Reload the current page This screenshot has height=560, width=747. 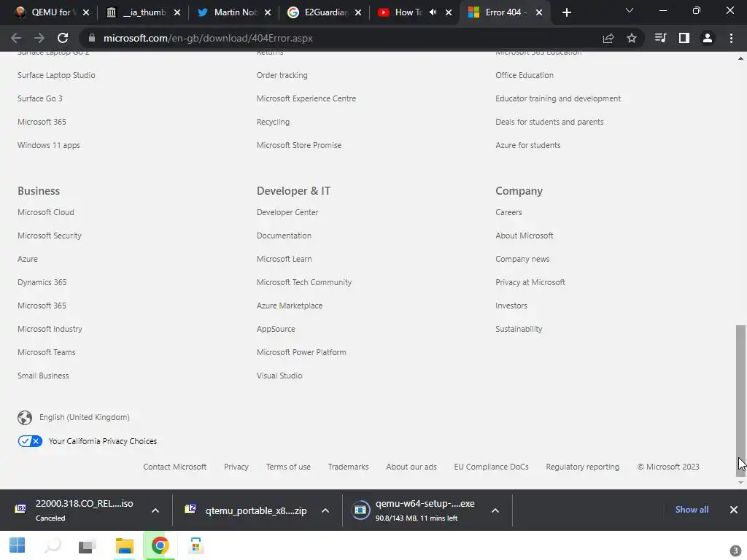(x=63, y=38)
